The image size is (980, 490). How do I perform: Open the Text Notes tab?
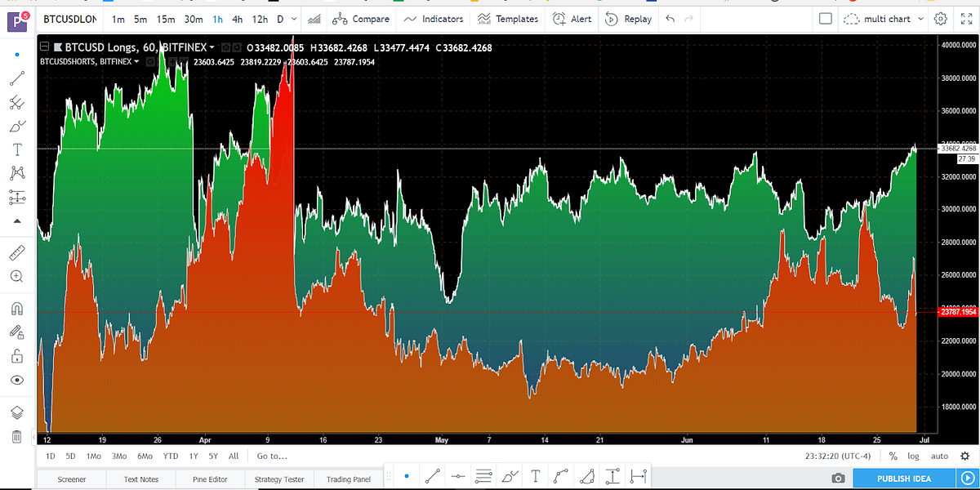pyautogui.click(x=141, y=479)
